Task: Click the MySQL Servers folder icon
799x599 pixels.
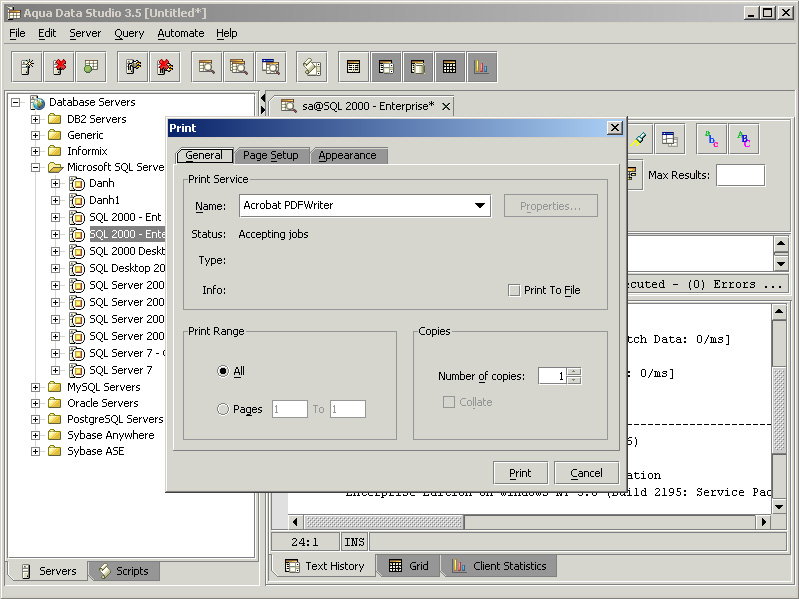Action: 55,387
